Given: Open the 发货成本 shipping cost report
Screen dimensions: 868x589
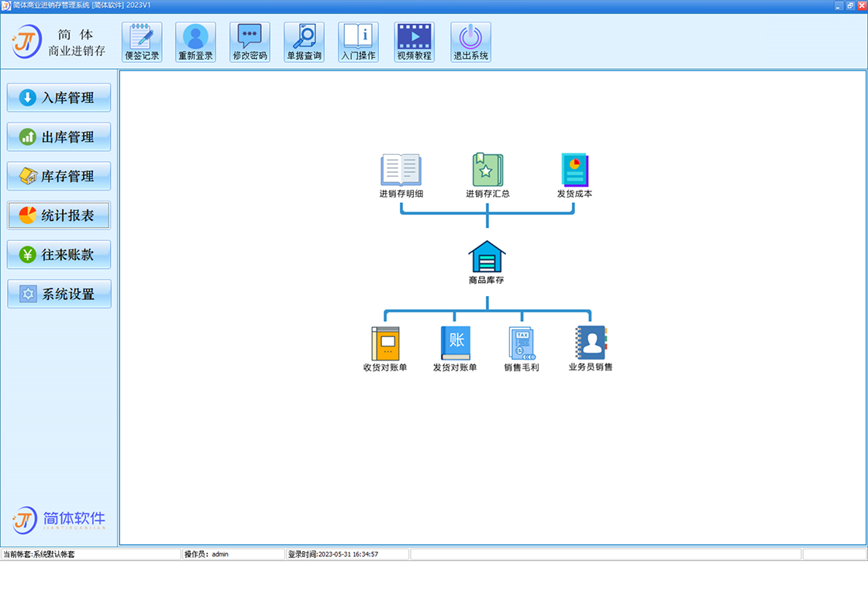Looking at the screenshot, I should click(x=574, y=175).
